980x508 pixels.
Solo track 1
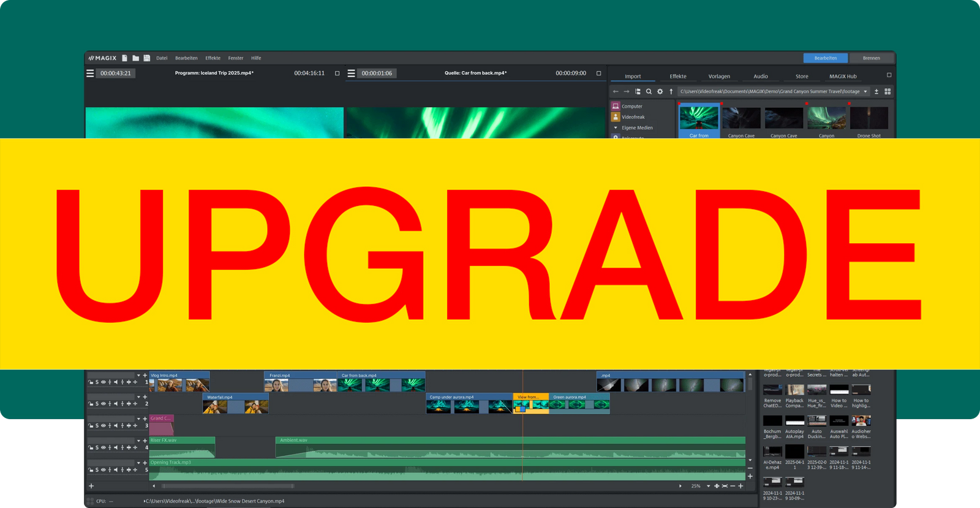(x=97, y=382)
